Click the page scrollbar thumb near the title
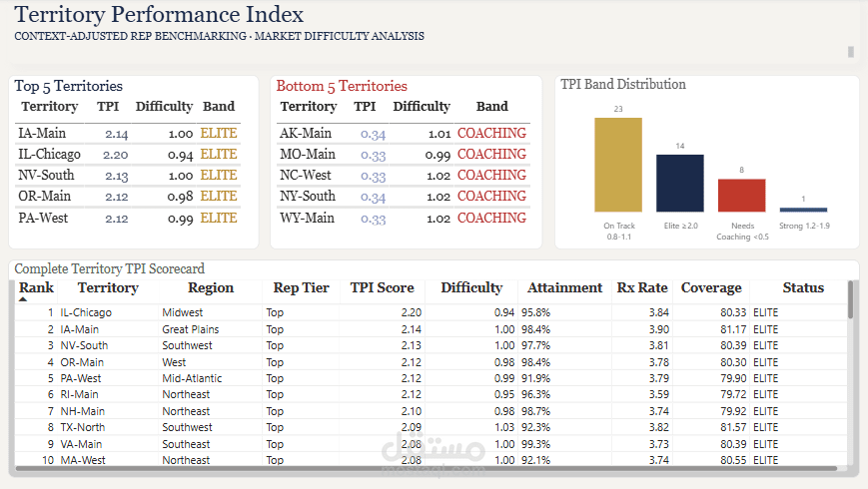Viewport: 868px width, 489px height. (851, 52)
